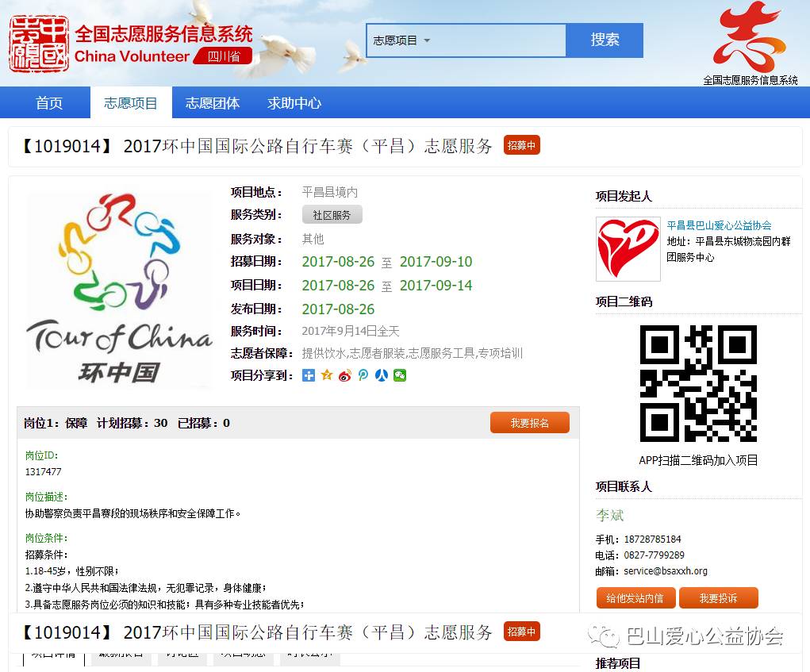
Task: Click the red seal 志愿中国 logo
Action: coord(39,44)
